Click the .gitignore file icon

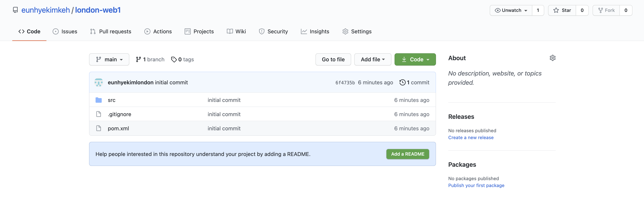(x=98, y=114)
